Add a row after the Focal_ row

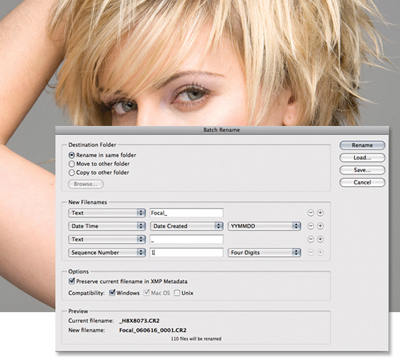(320, 213)
